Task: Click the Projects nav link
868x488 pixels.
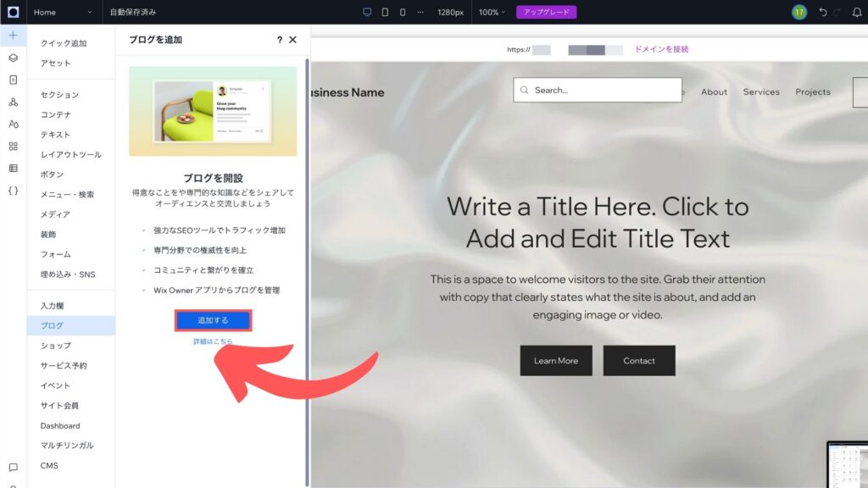Action: [813, 91]
